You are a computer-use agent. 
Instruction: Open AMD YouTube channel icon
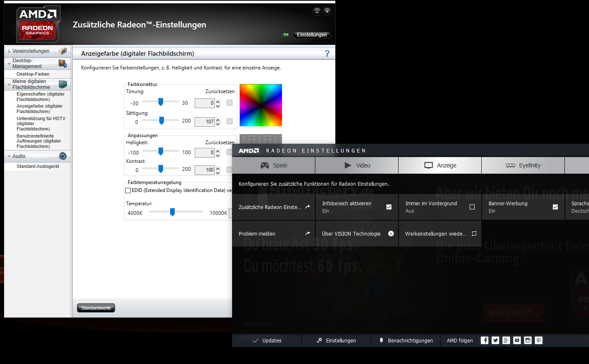tap(517, 340)
